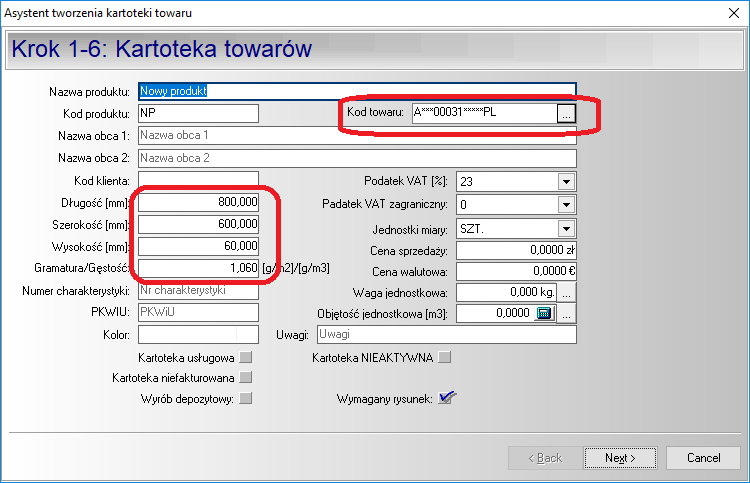Click ellipsis button beside Objętość jednostkowa
The height and width of the screenshot is (483, 750).
[x=566, y=314]
